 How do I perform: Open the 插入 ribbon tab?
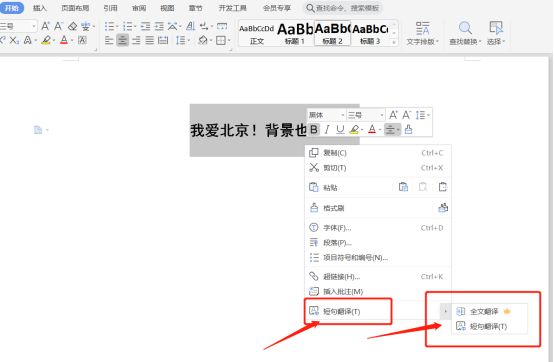pyautogui.click(x=40, y=8)
